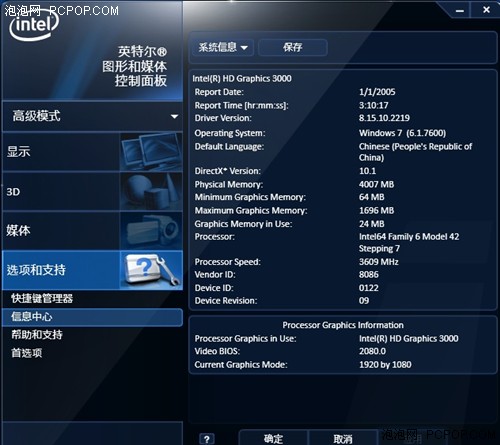The height and width of the screenshot is (445, 500).
Task: Open help with the question mark button
Action: [207, 439]
